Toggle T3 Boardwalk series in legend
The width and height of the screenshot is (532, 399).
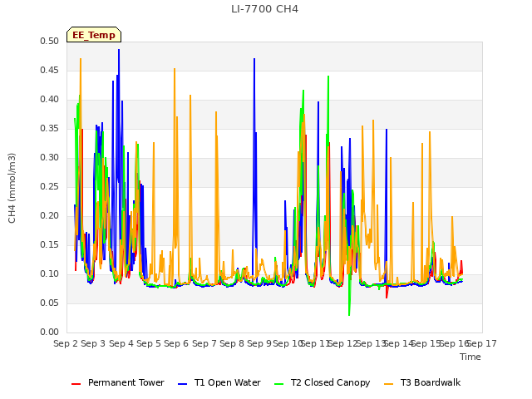click(422, 382)
